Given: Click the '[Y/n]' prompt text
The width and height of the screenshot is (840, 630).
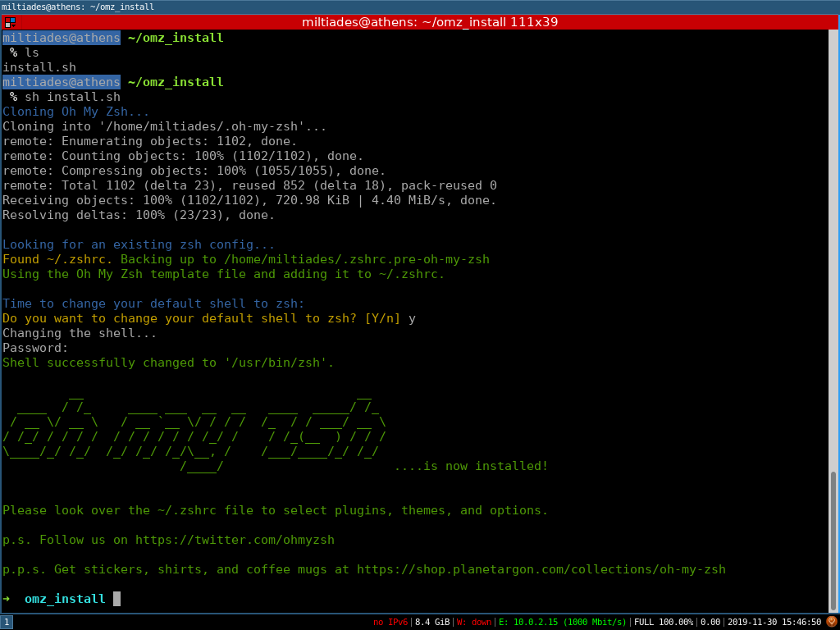Looking at the screenshot, I should tap(382, 319).
